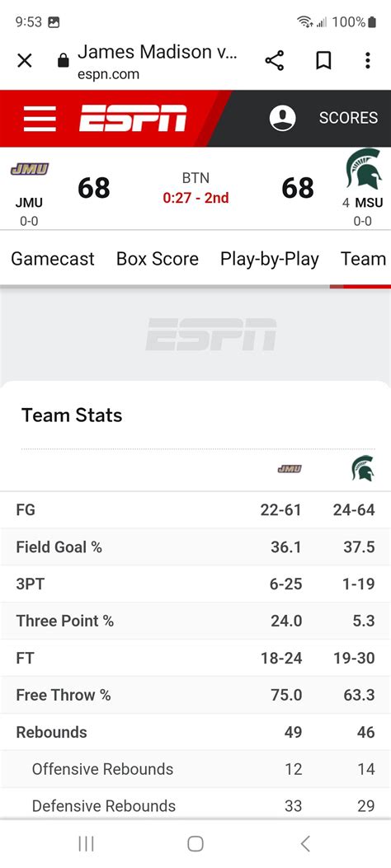Screen dimensions: 391x868
Task: Open JMU team logo in scoreboard
Action: tap(30, 169)
